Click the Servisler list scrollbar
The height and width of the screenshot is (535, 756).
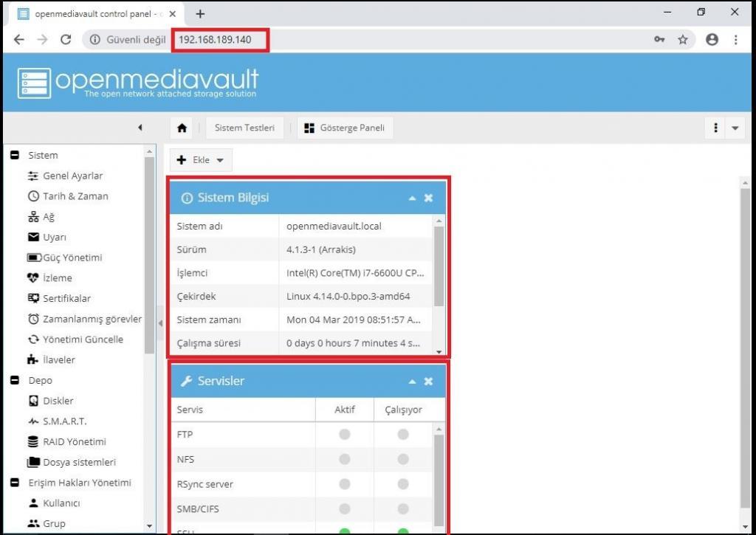(x=439, y=480)
